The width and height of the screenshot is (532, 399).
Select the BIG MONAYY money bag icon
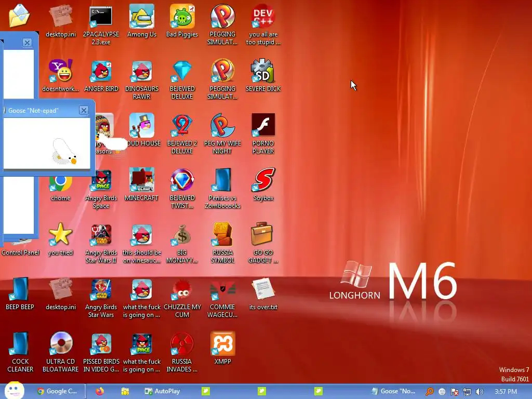coord(182,235)
